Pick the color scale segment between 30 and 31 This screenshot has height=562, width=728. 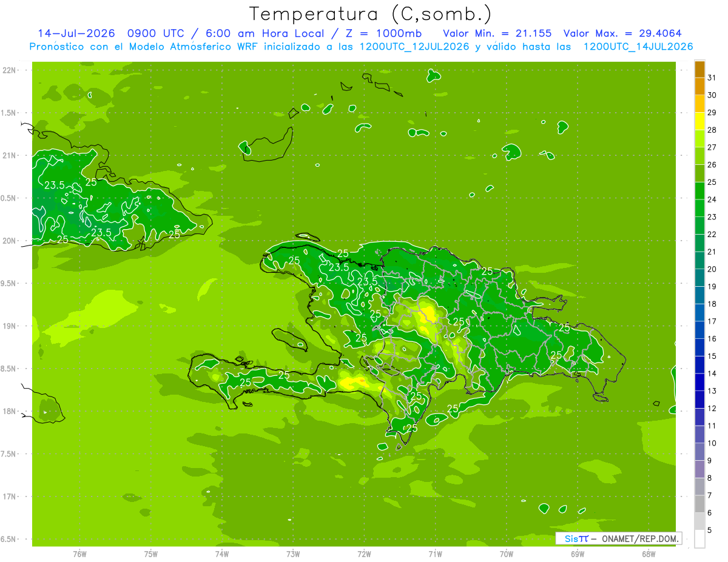699,87
